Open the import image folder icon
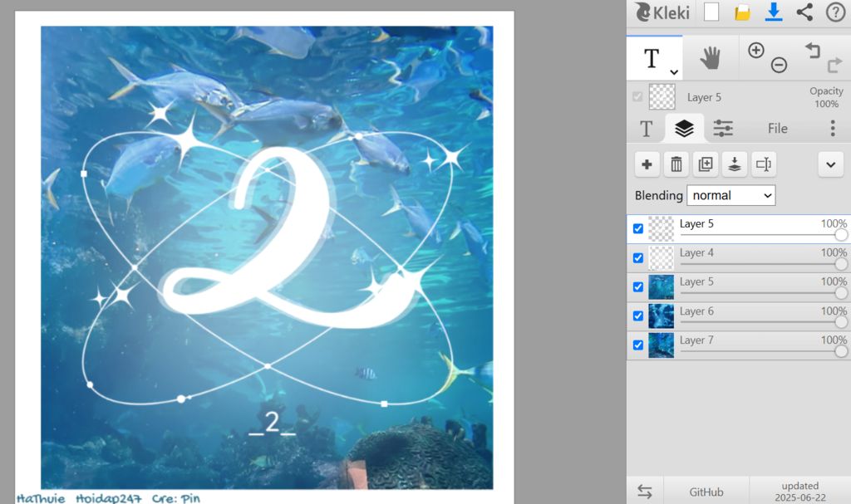This screenshot has height=504, width=851. (742, 12)
